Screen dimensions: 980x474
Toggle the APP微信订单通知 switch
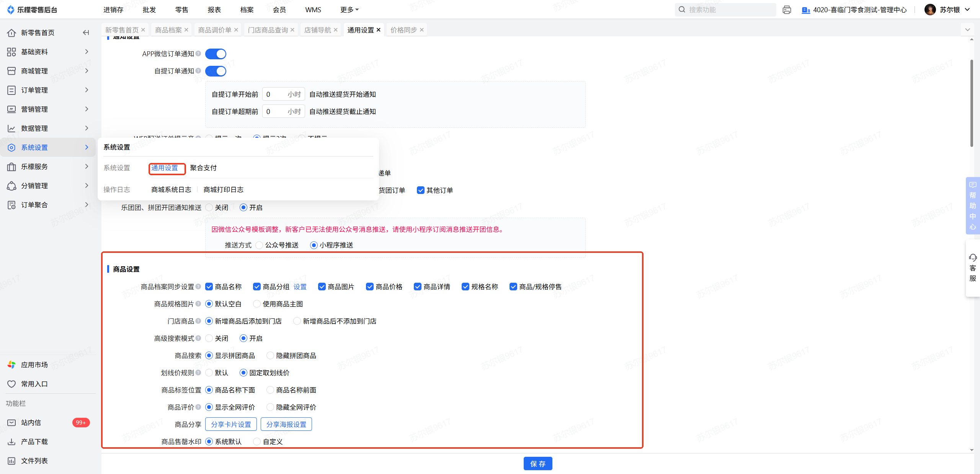(216, 54)
